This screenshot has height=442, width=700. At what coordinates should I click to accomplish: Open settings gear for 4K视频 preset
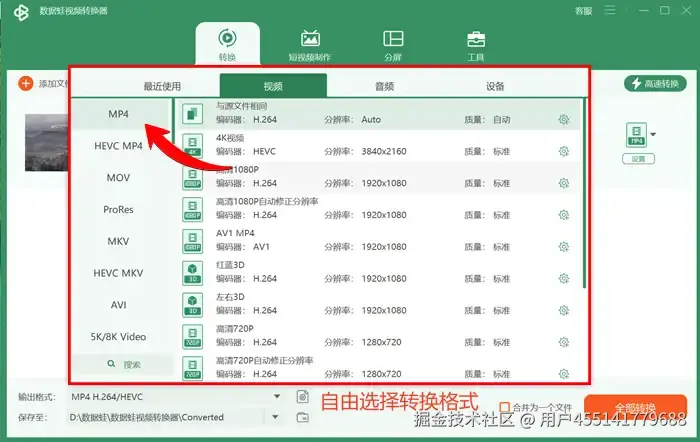click(564, 151)
